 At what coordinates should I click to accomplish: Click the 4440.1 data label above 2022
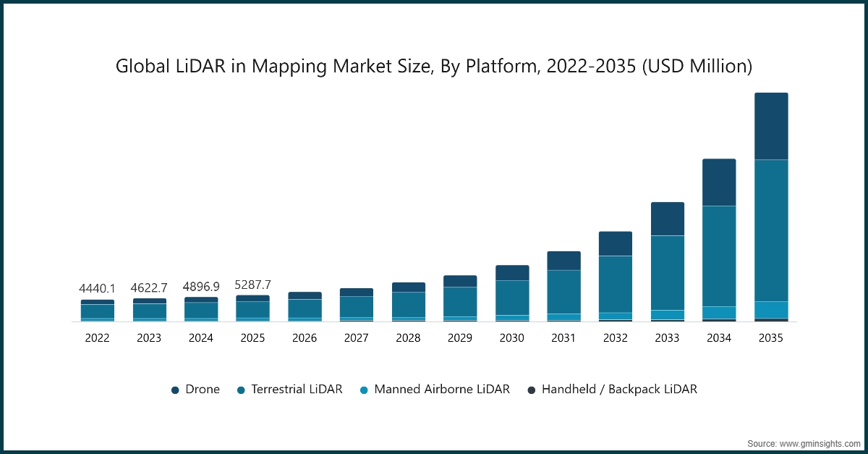point(98,288)
